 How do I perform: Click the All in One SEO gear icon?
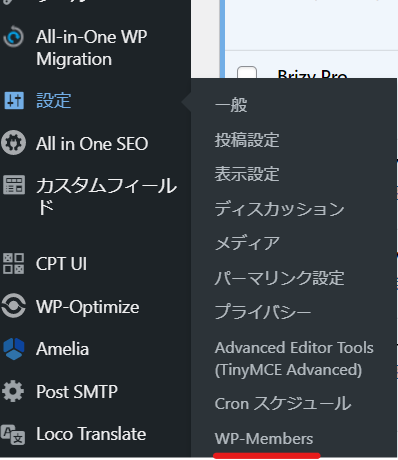tap(13, 143)
